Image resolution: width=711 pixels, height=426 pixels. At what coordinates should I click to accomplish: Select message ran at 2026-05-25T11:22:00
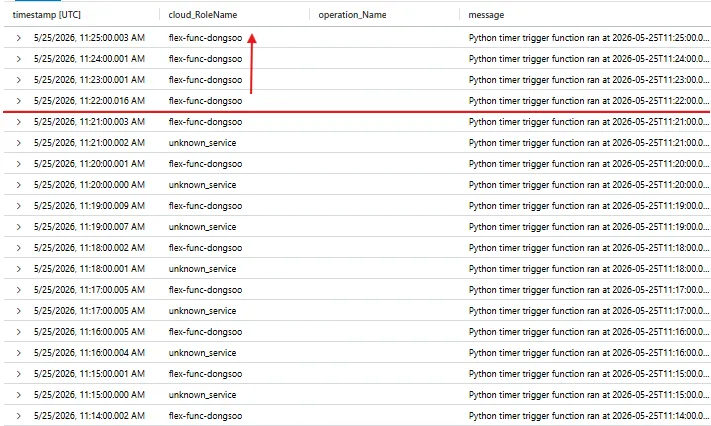(x=589, y=101)
